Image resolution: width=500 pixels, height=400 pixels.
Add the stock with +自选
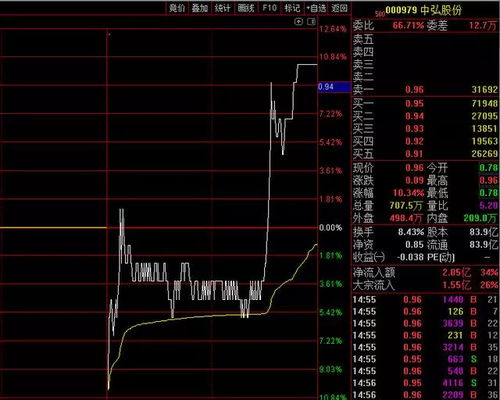pos(316,8)
